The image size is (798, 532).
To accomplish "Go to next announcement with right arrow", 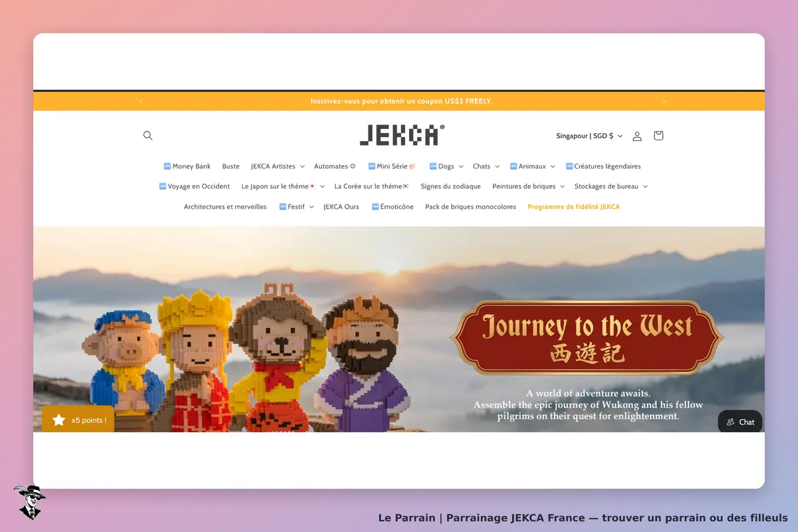I will pos(664,101).
